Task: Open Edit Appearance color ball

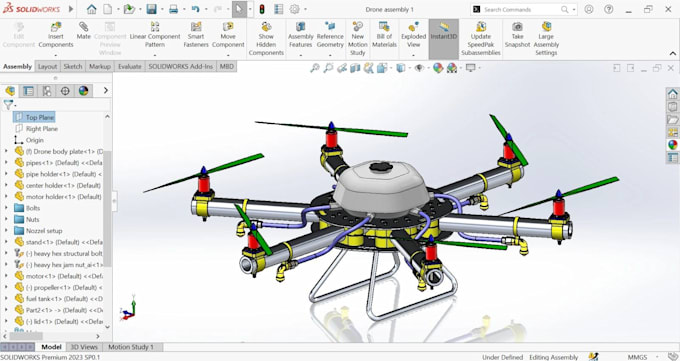Action: (438, 68)
